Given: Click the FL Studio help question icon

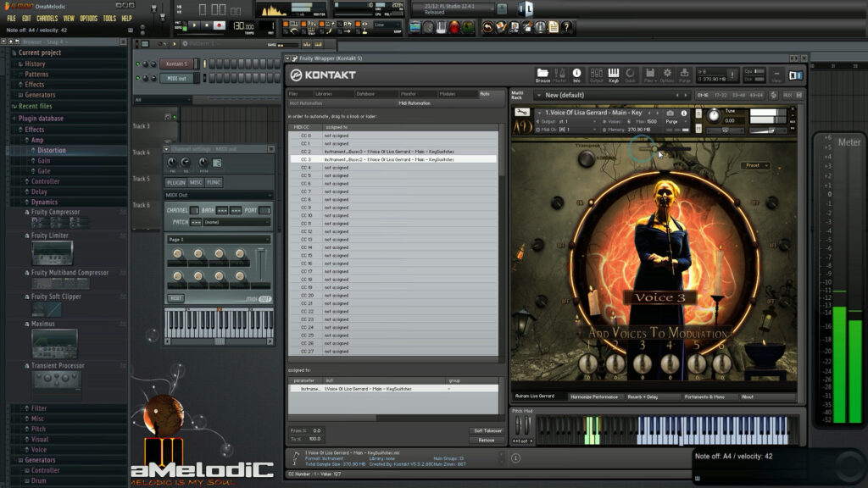Looking at the screenshot, I should [x=565, y=27].
